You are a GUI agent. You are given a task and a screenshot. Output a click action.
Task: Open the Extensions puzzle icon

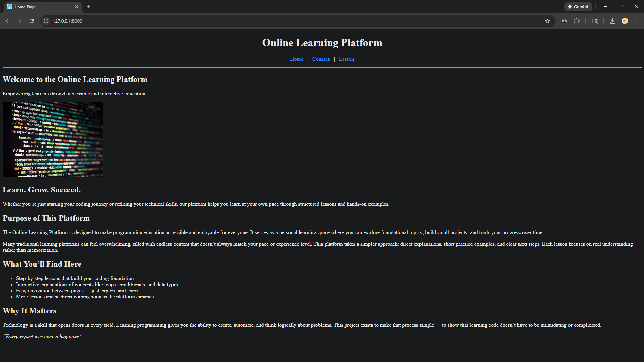click(x=577, y=21)
